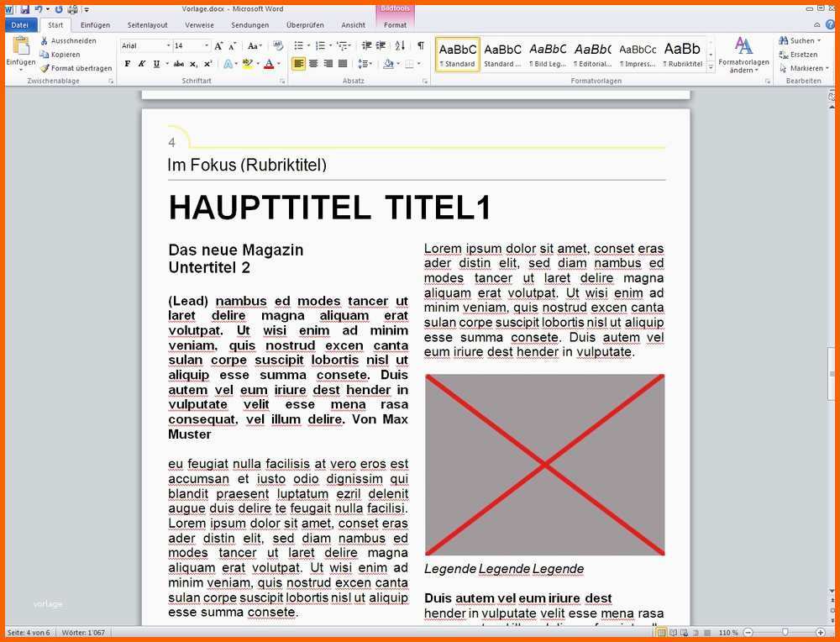Open bullet list dropdown
The height and width of the screenshot is (642, 840).
click(x=308, y=45)
